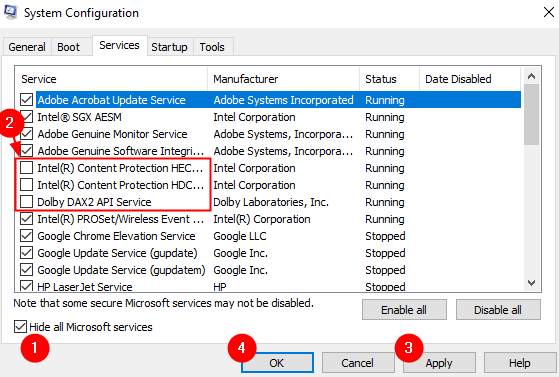Check Dolby DAX2 API Service checkbox
The width and height of the screenshot is (559, 377).
click(26, 202)
